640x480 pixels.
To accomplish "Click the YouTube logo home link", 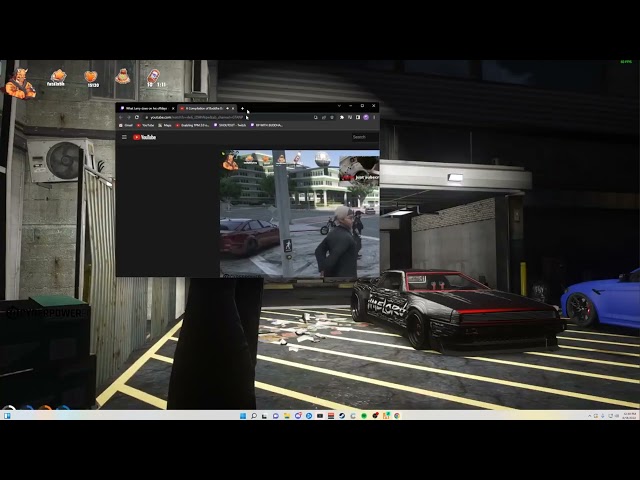I will (x=144, y=137).
